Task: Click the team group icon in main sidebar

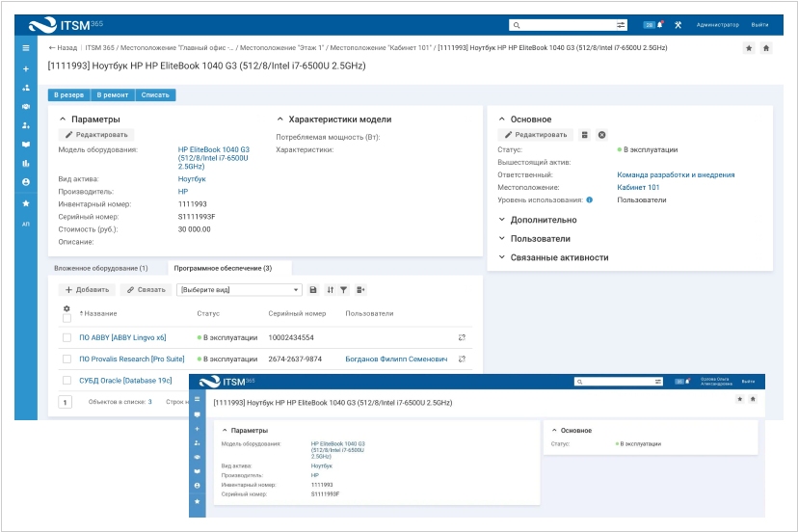Action: 26,106
